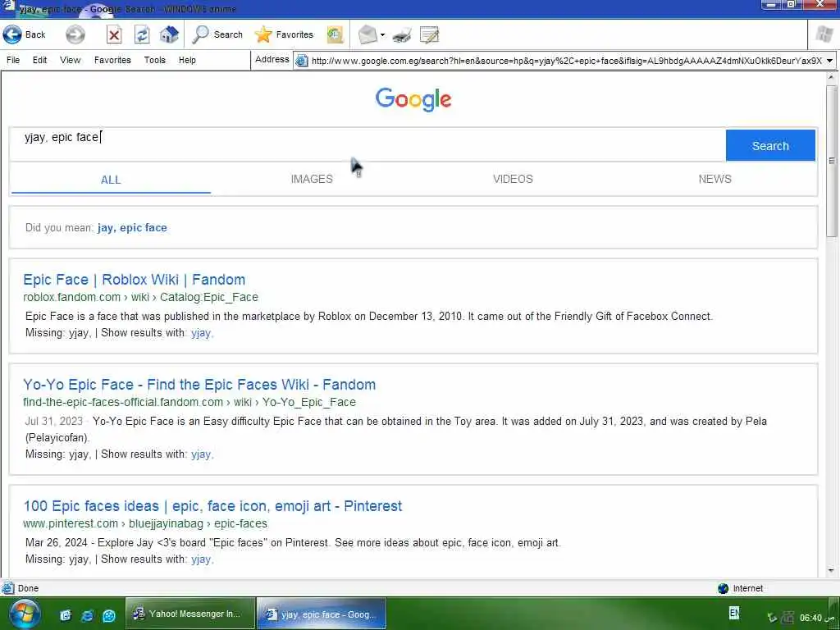Click the EN language indicator
The height and width of the screenshot is (630, 840).
pos(734,612)
